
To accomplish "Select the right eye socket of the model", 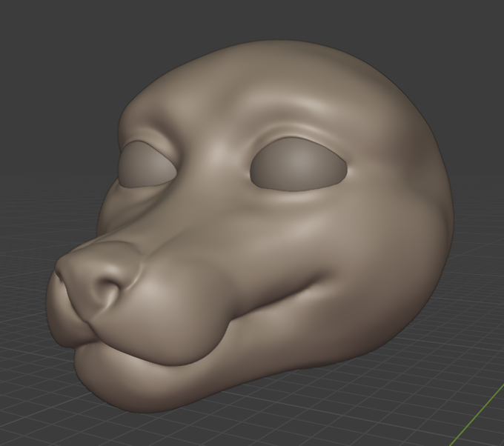I will pyautogui.click(x=299, y=164).
